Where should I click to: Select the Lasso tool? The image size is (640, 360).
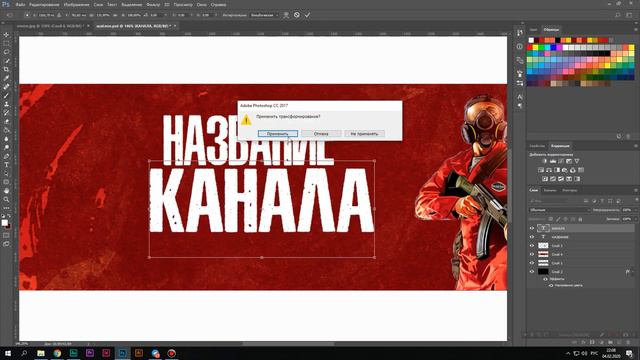6,52
